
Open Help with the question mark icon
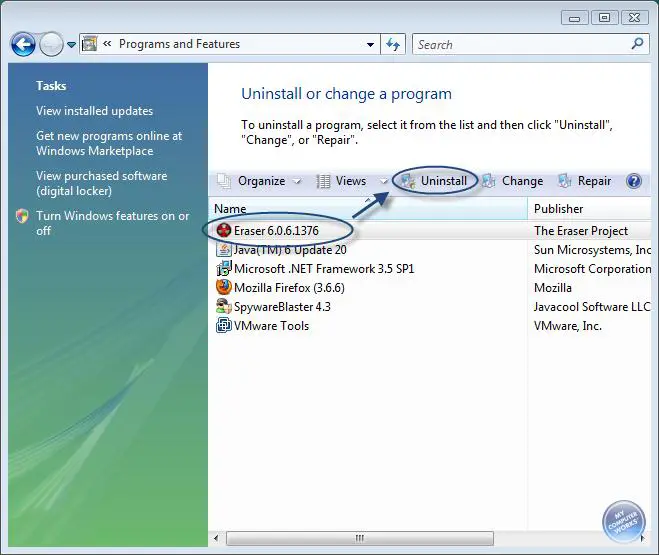634,181
